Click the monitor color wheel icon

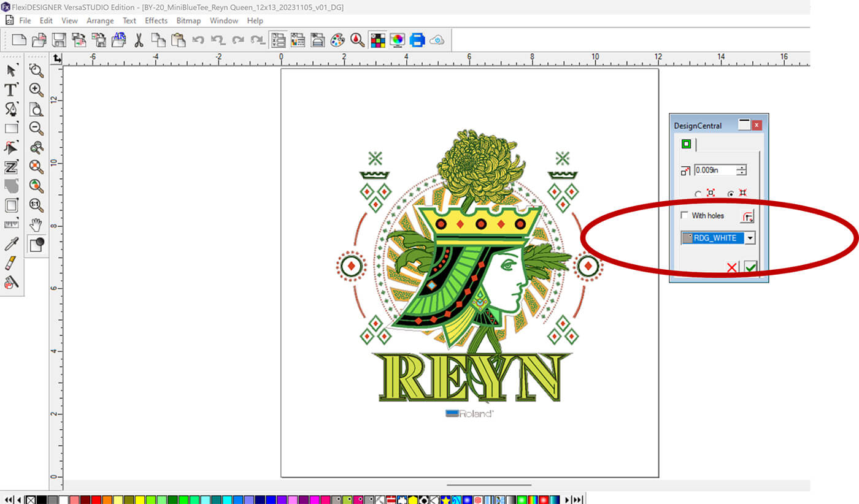[x=397, y=40]
